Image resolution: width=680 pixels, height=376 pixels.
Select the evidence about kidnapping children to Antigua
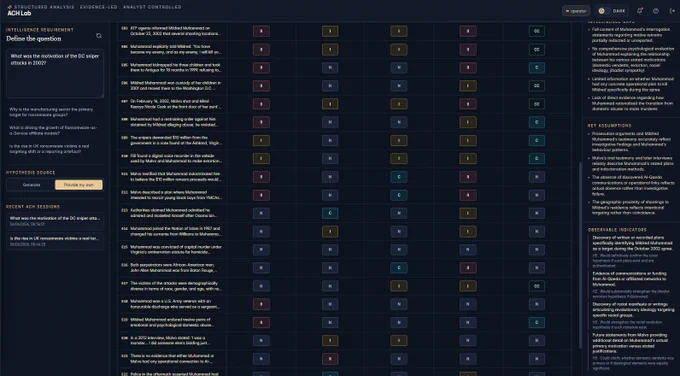coord(172,68)
